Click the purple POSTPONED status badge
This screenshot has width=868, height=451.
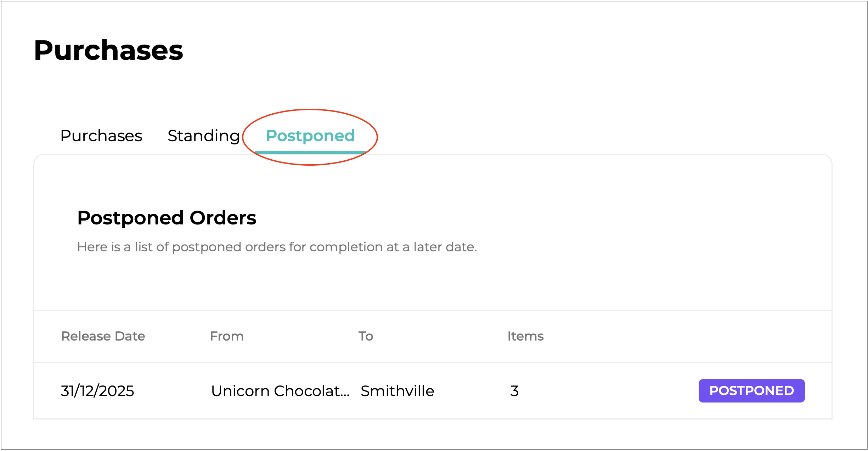[751, 391]
